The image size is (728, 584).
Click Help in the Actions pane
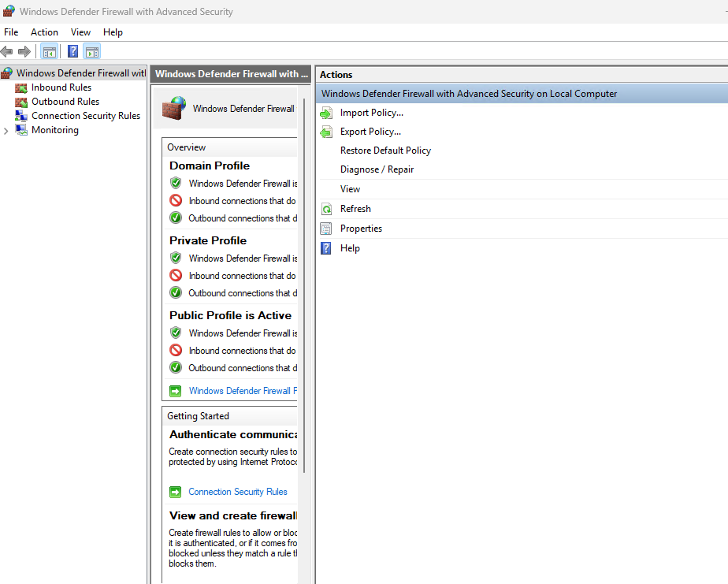[x=350, y=248]
